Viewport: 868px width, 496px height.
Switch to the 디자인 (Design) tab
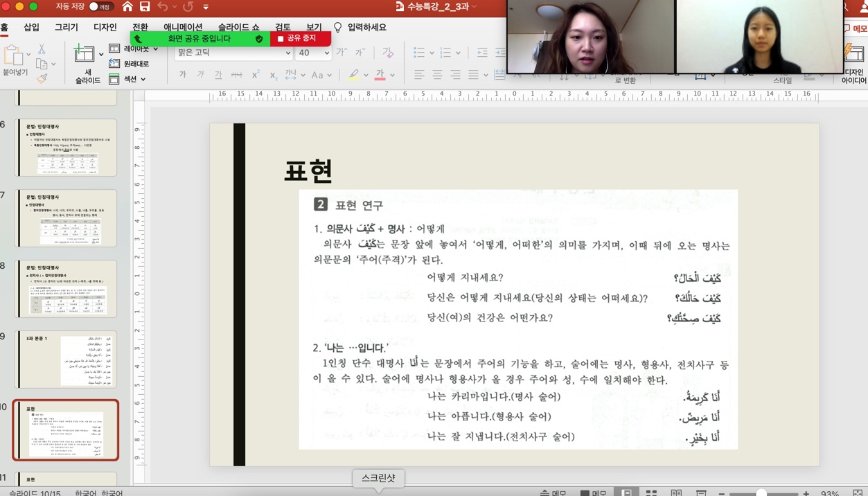coord(105,28)
